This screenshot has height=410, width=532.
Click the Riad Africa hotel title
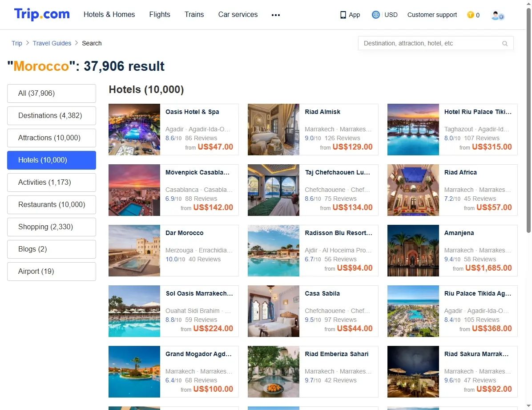(x=460, y=173)
